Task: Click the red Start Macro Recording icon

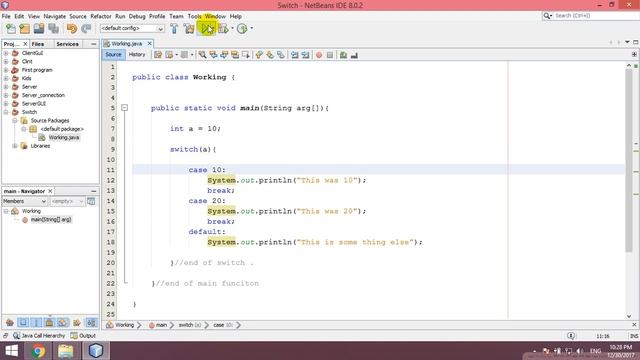Action: (x=319, y=55)
